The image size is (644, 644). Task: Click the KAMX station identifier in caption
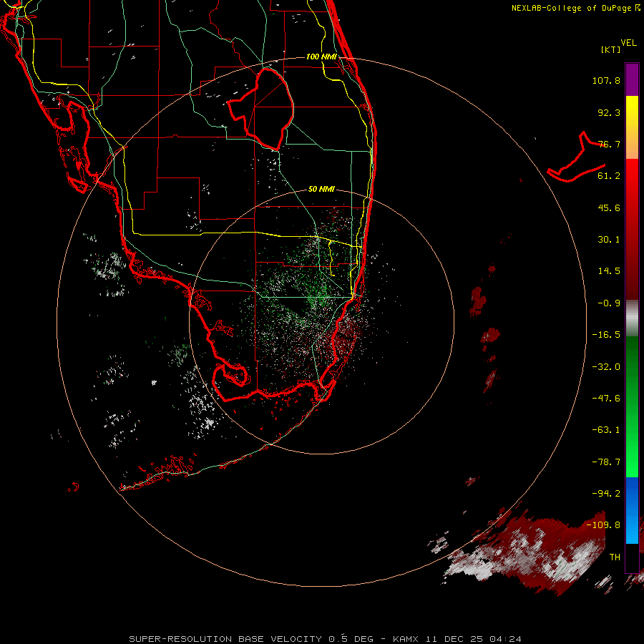coord(406,639)
